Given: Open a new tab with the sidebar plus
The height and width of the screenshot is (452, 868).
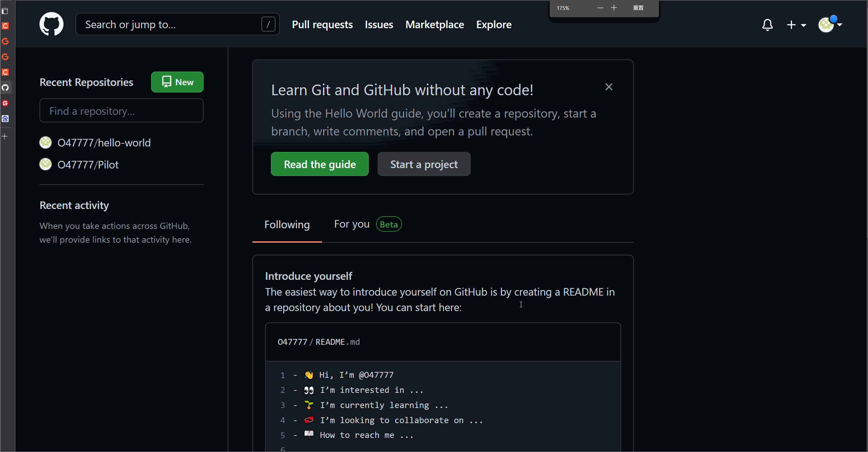Looking at the screenshot, I should [4, 136].
